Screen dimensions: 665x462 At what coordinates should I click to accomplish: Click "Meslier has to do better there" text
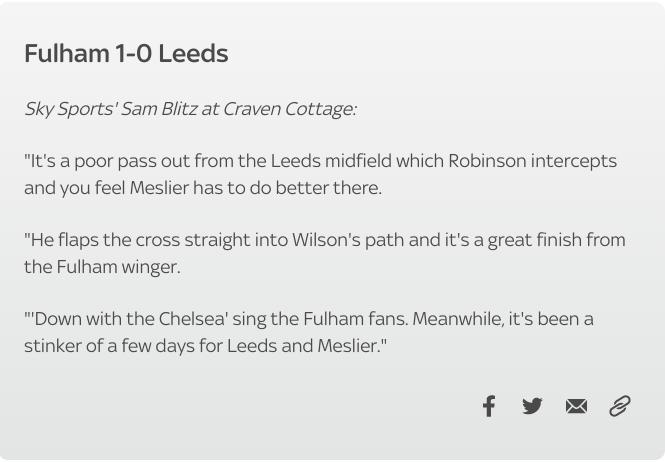[x=256, y=188]
